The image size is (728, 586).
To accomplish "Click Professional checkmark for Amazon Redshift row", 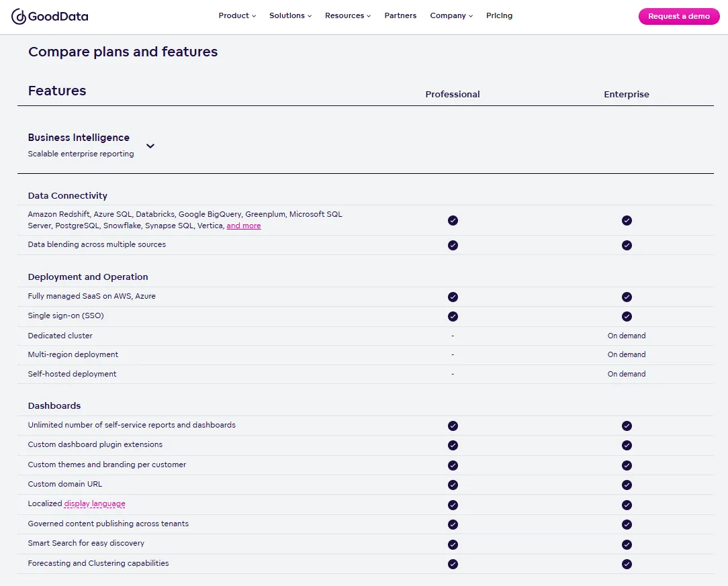I will (453, 220).
